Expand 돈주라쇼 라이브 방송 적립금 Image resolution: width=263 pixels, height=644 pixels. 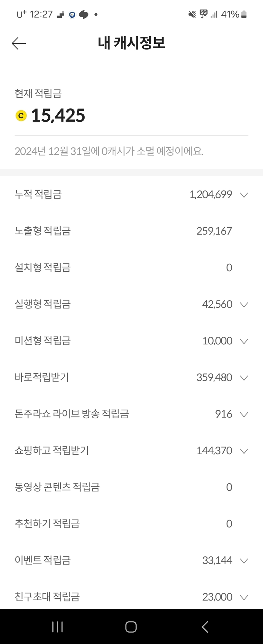tap(244, 414)
